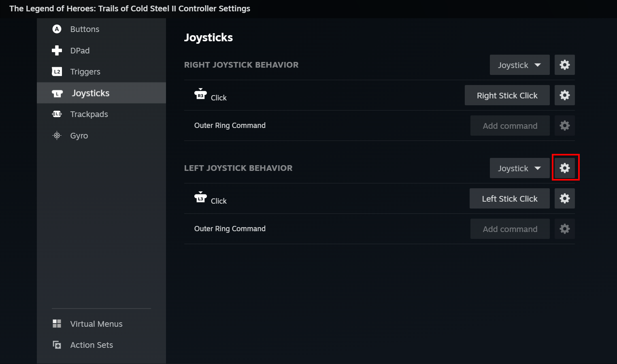Open Action Sets
Viewport: 617px width, 364px height.
pos(101,345)
